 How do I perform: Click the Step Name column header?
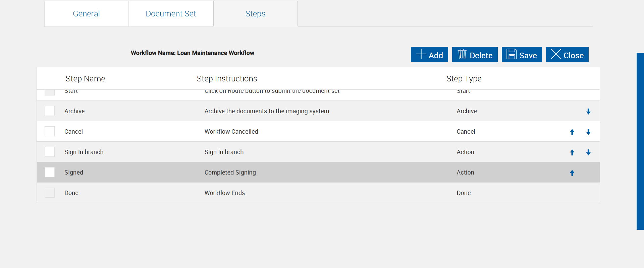(x=85, y=79)
